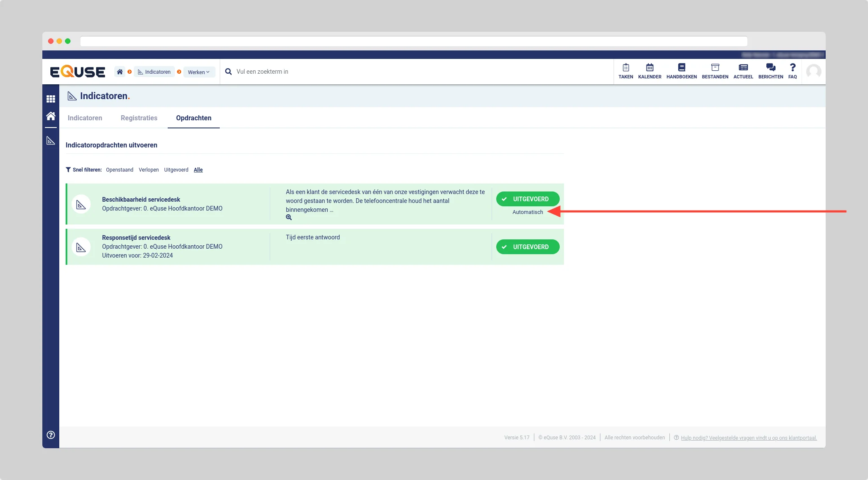This screenshot has width=868, height=480.
Task: Click the breadcrumb home icon
Action: (x=120, y=72)
